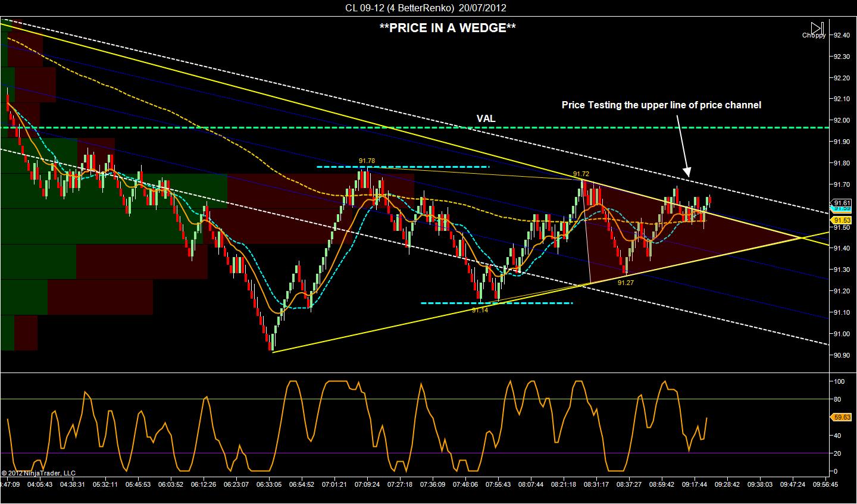
Task: Click 92.20 on the price axis
Action: [x=842, y=78]
